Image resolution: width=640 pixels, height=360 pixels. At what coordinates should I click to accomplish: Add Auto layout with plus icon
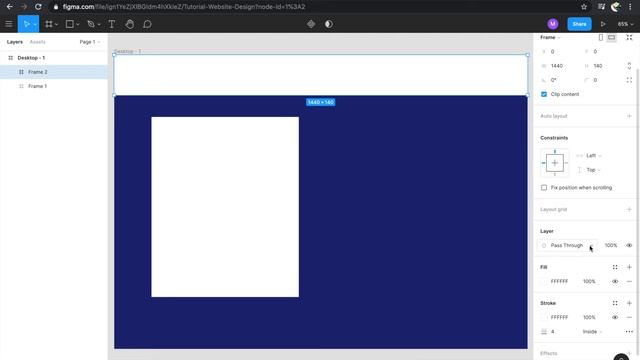click(629, 116)
